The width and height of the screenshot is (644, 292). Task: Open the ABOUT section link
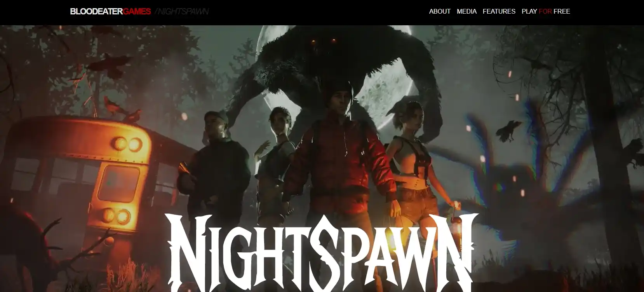coord(440,11)
